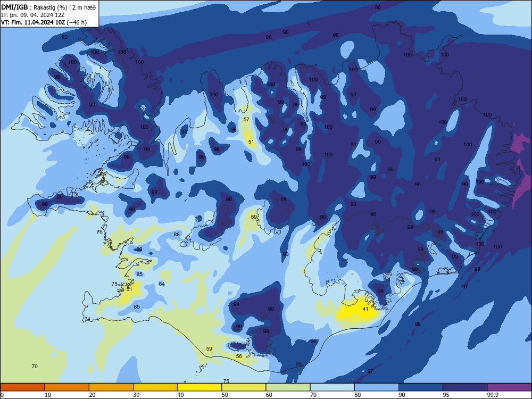Click the legend scale label 0
This screenshot has width=532, height=399.
2,395
